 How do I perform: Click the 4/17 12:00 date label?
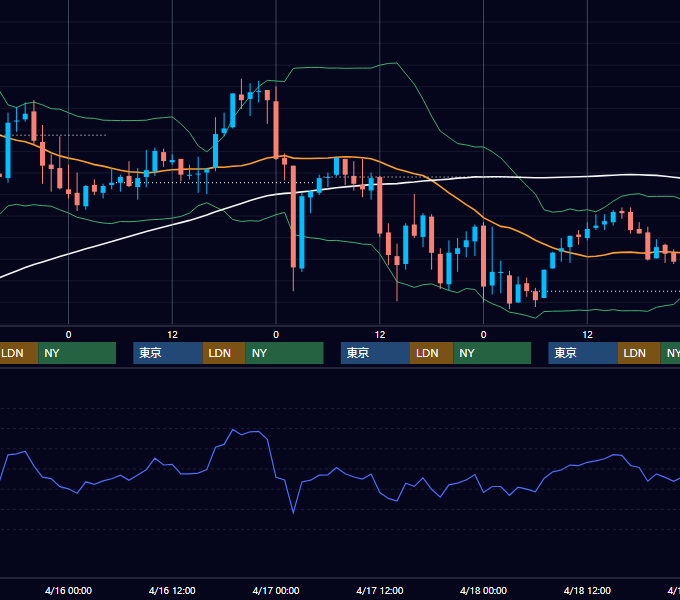(379, 590)
